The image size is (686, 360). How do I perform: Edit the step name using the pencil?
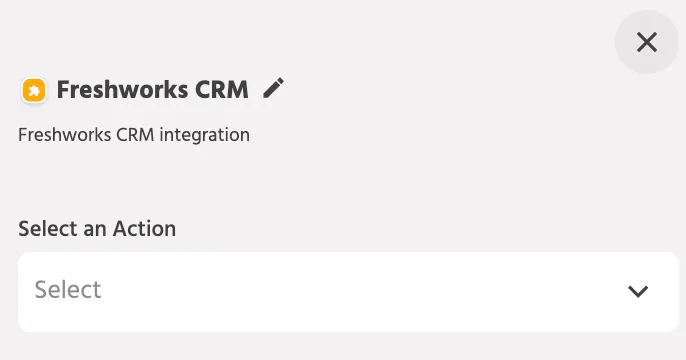[273, 88]
